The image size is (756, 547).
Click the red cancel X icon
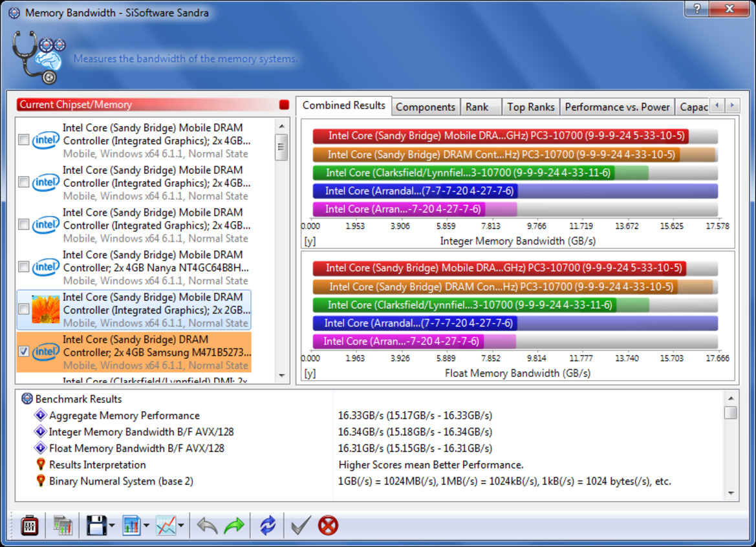[329, 525]
